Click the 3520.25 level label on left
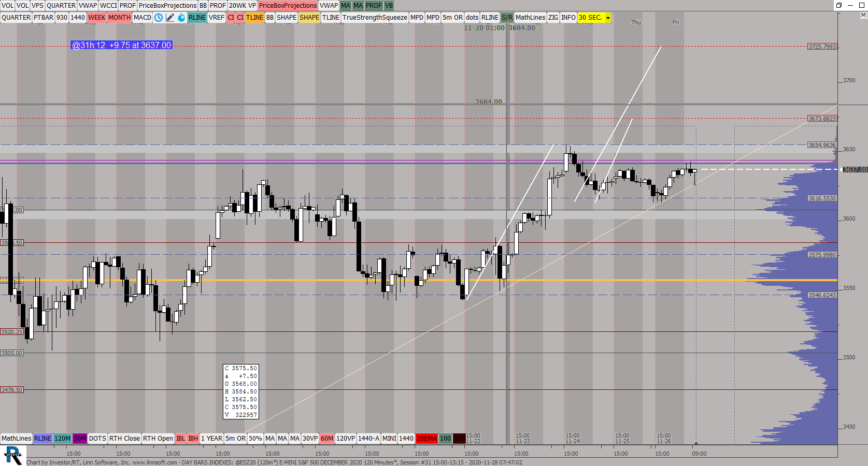Viewport: 868px width, 466px height. coord(12,332)
